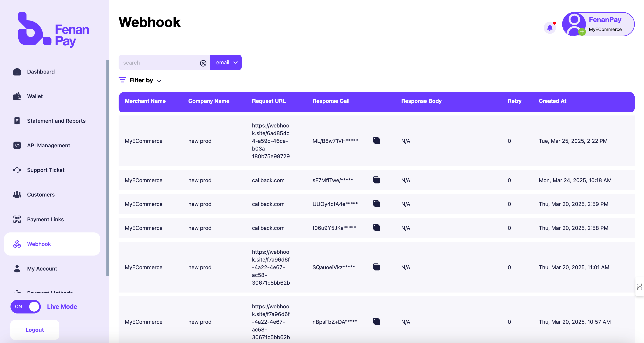Open the Wallet page
The width and height of the screenshot is (644, 343).
pyautogui.click(x=35, y=96)
